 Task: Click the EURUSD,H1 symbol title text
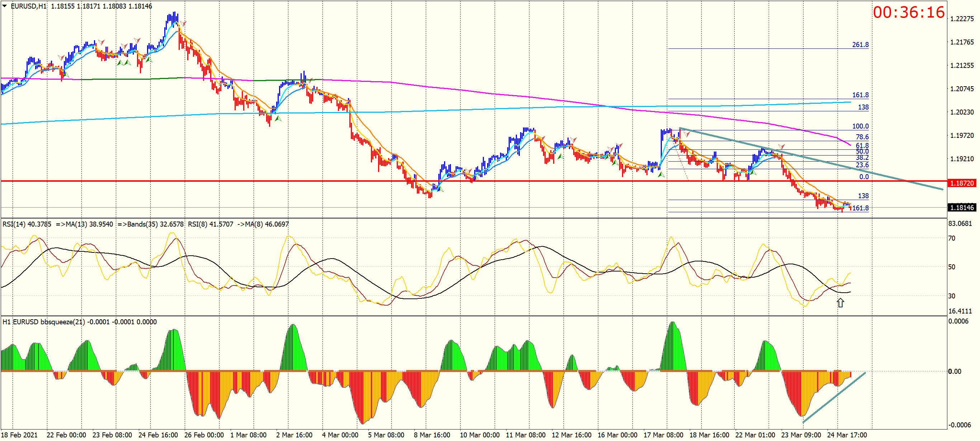pyautogui.click(x=28, y=6)
